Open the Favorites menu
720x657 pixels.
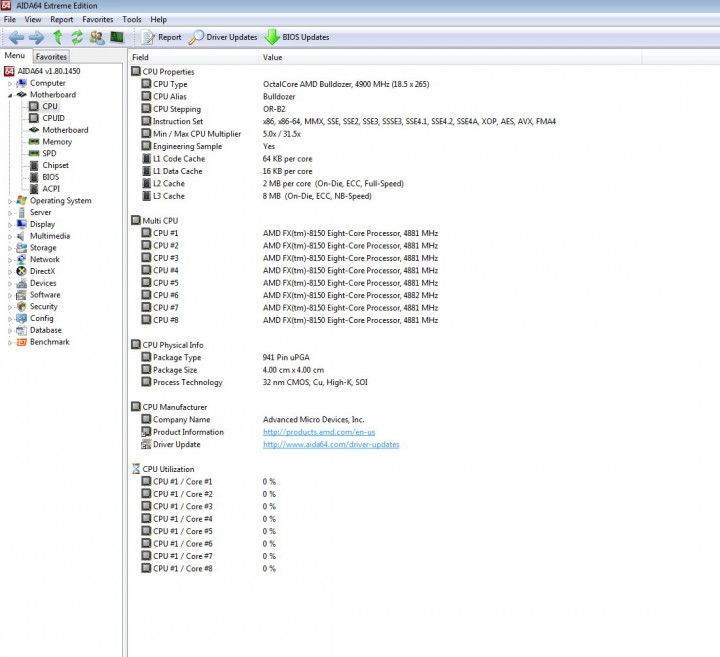click(97, 19)
